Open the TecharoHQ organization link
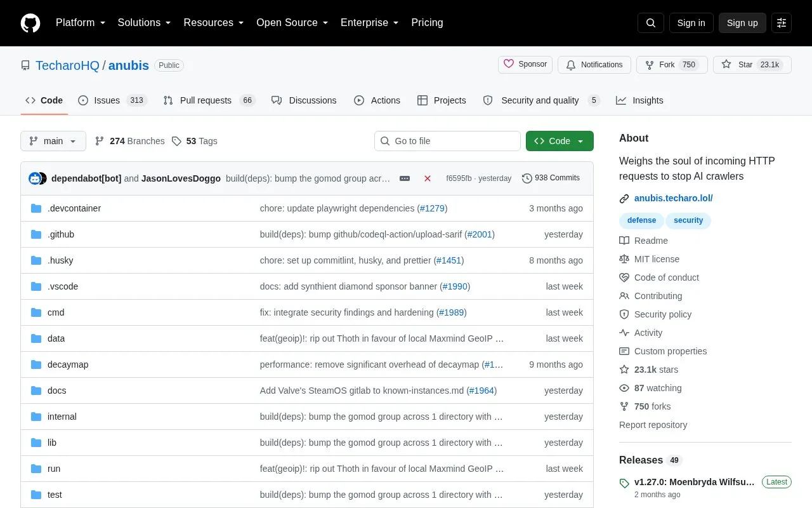Screen dimensions: 812x508 point(67,65)
